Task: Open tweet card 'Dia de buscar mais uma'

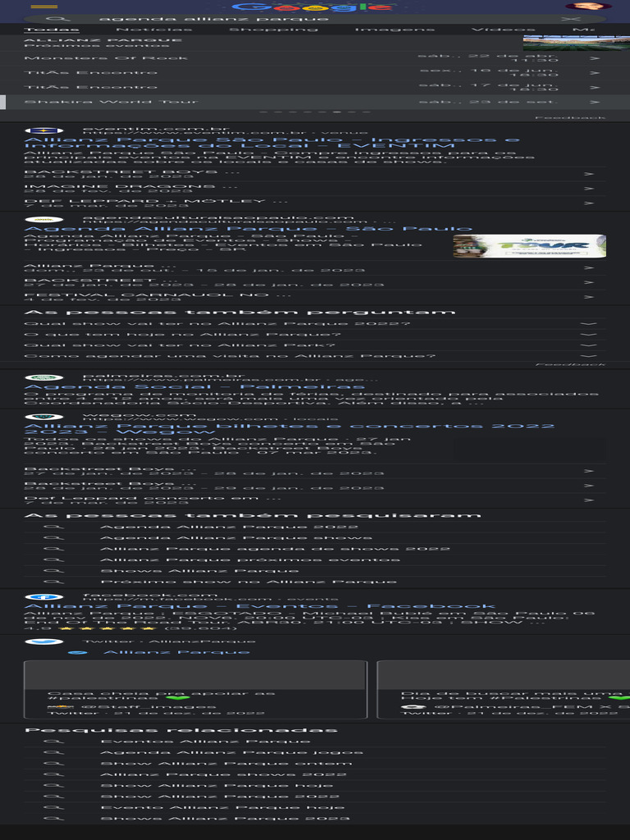Action: (x=504, y=689)
